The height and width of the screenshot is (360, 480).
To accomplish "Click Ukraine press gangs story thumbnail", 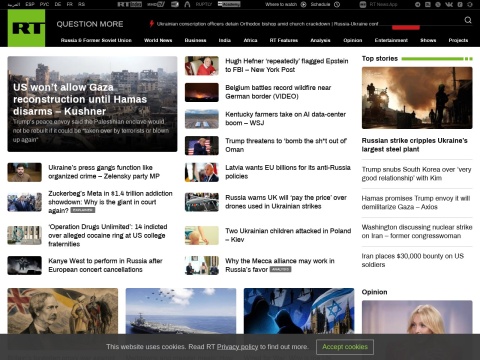I will tap(25, 172).
